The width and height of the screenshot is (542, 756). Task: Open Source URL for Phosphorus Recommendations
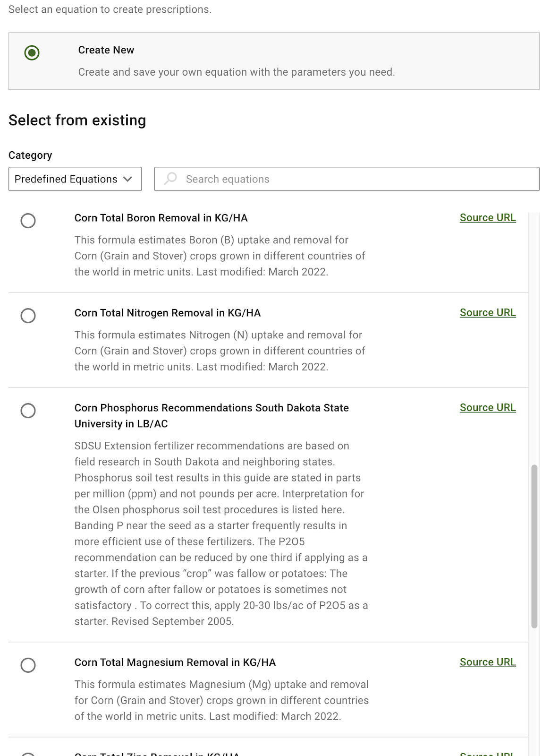488,408
